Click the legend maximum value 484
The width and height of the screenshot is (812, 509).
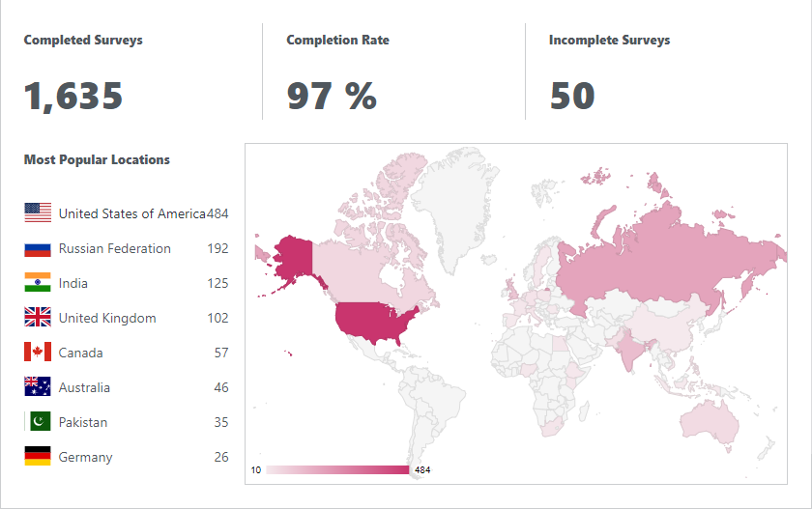pyautogui.click(x=422, y=470)
